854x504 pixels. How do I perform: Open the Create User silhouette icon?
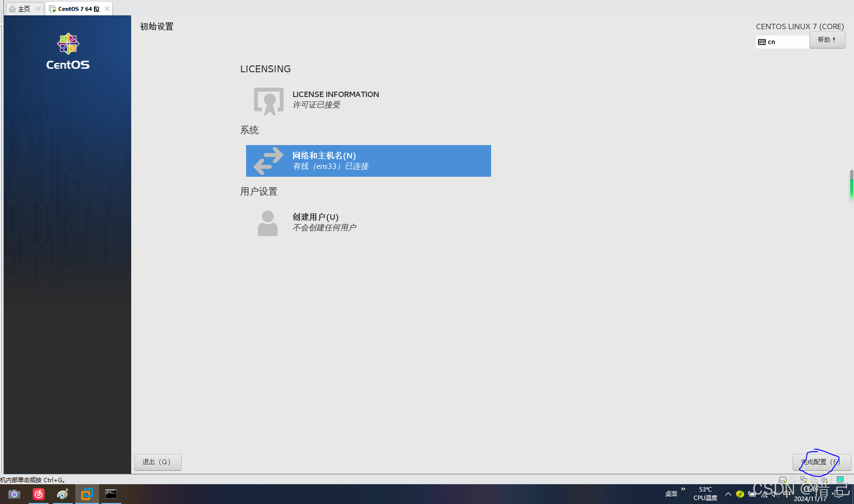tap(268, 223)
